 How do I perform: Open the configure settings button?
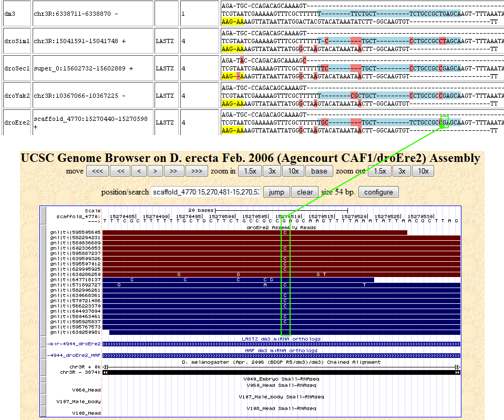click(x=378, y=192)
